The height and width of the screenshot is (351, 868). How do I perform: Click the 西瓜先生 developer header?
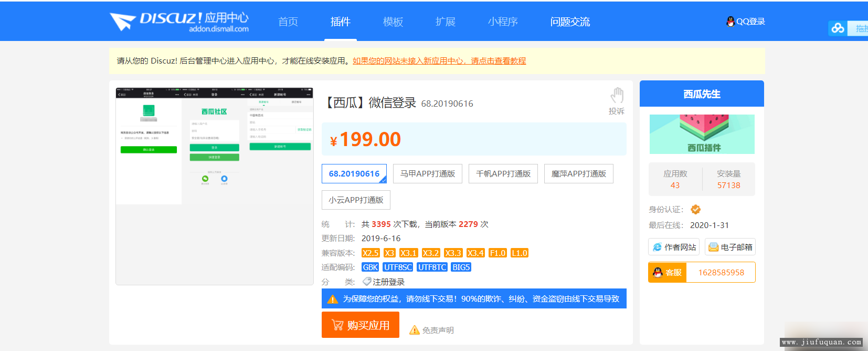[702, 94]
